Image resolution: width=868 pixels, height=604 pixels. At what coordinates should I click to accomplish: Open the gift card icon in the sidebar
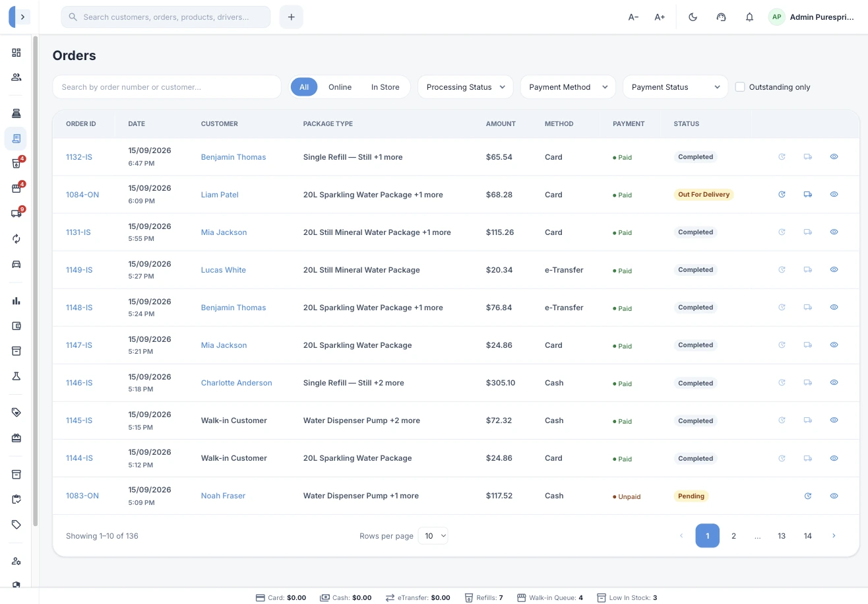point(16,438)
